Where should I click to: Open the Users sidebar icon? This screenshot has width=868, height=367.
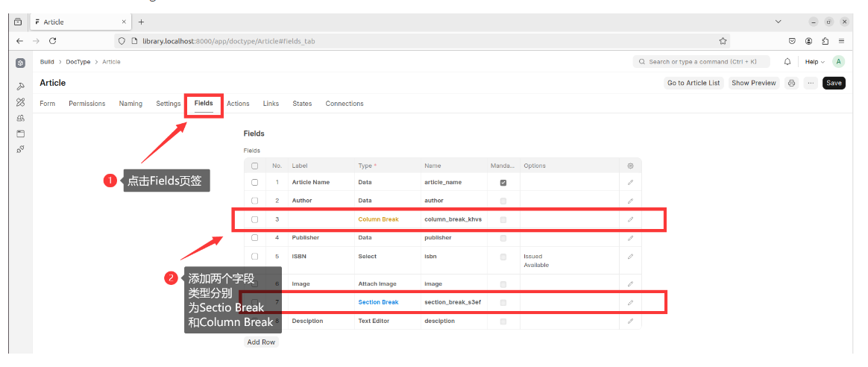(x=20, y=118)
